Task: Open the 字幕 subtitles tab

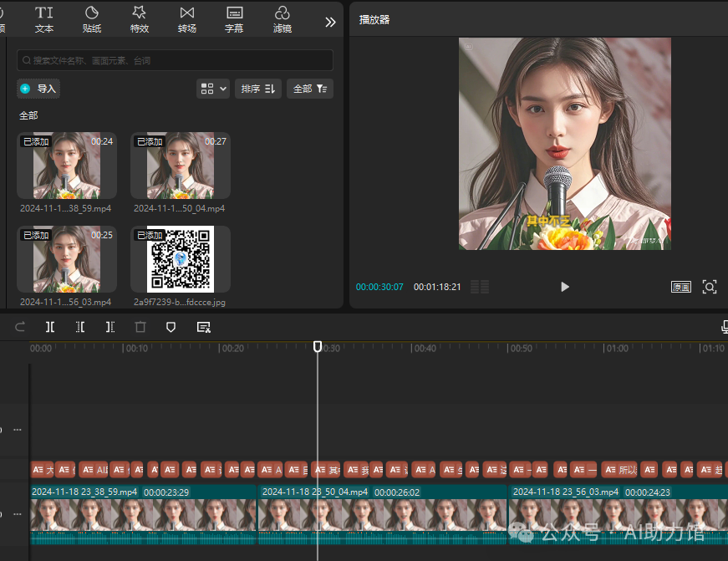Action: click(x=234, y=19)
